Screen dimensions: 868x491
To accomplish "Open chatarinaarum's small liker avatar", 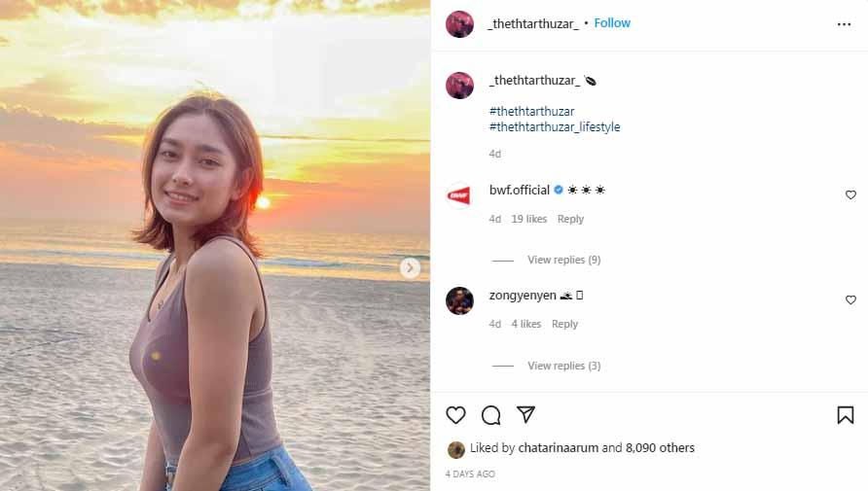I will pyautogui.click(x=455, y=449).
